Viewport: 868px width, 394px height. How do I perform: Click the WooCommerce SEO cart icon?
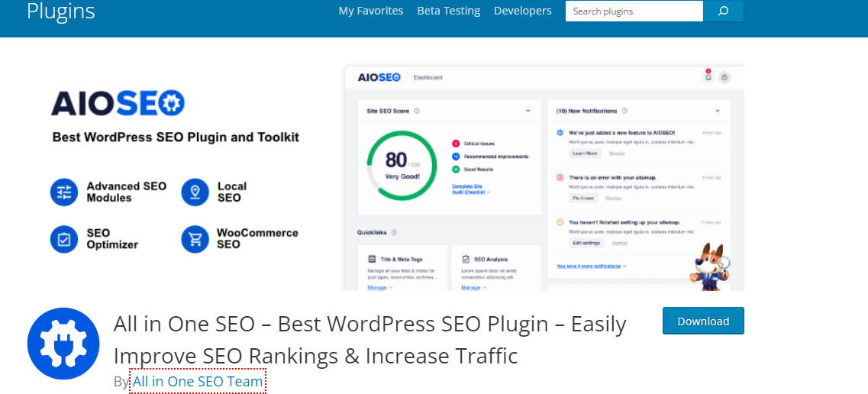(195, 239)
